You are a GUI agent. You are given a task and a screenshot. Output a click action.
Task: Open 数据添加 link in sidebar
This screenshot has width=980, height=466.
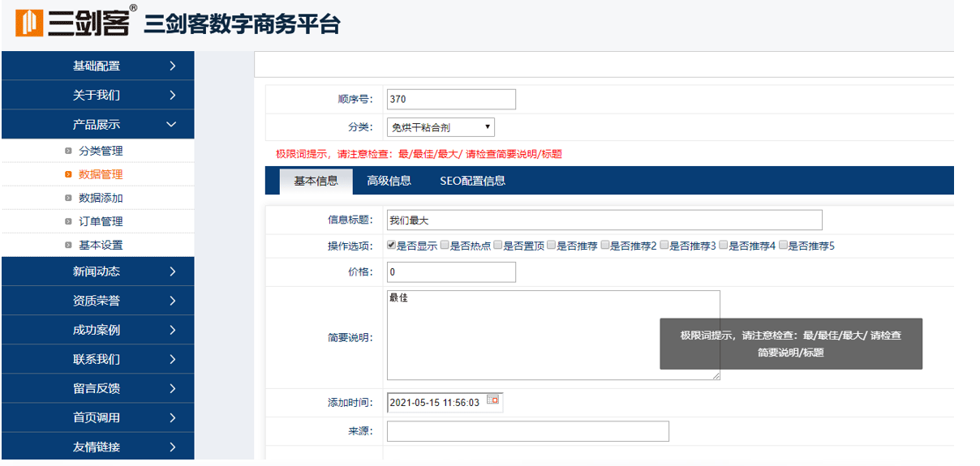coord(101,198)
